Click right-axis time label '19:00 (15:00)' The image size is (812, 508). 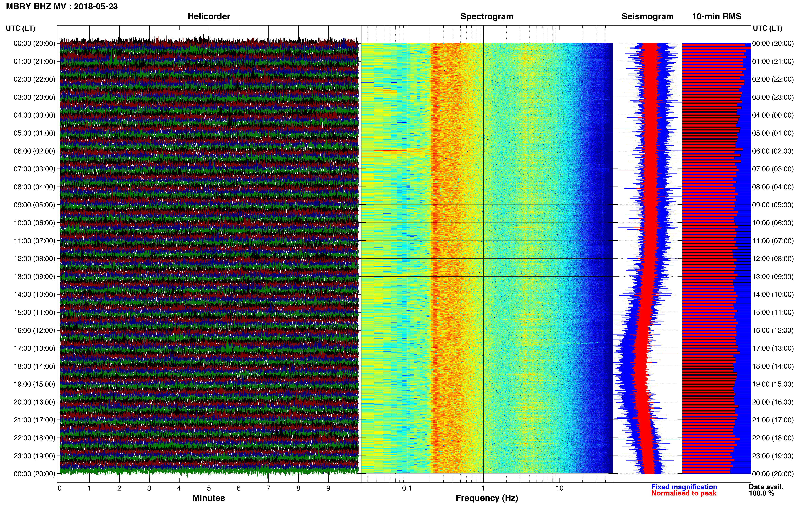coord(773,384)
